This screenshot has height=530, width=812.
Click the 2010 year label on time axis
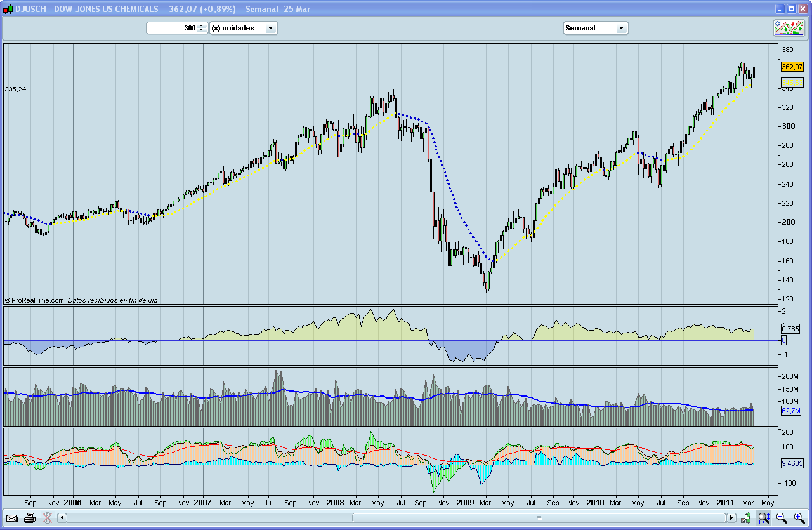pos(596,502)
